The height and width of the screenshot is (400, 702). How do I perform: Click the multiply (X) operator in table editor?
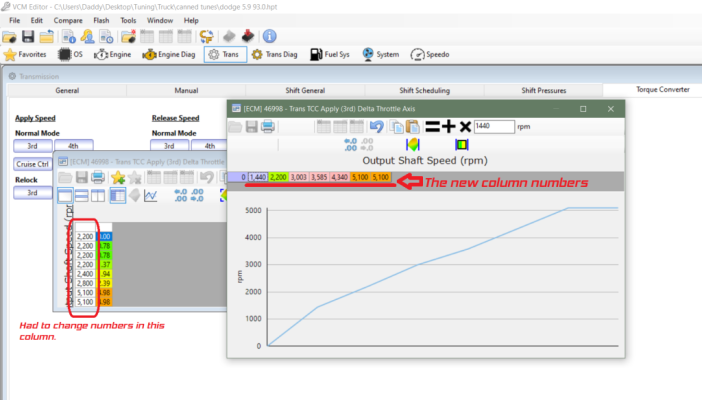tap(465, 127)
